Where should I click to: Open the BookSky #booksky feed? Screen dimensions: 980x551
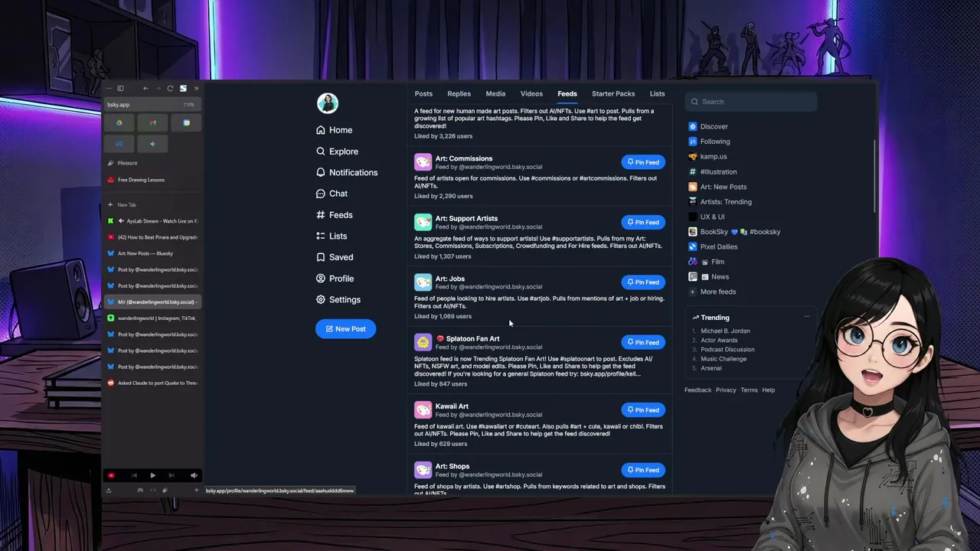tap(734, 232)
